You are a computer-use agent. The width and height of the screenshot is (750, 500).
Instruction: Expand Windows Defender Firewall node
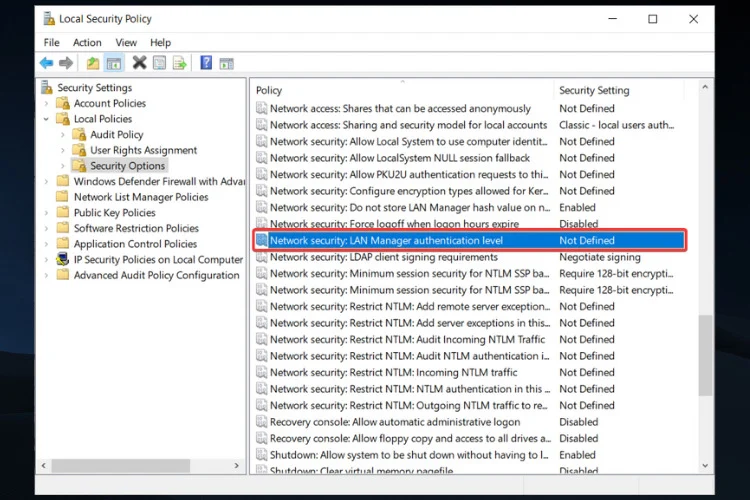(x=46, y=182)
